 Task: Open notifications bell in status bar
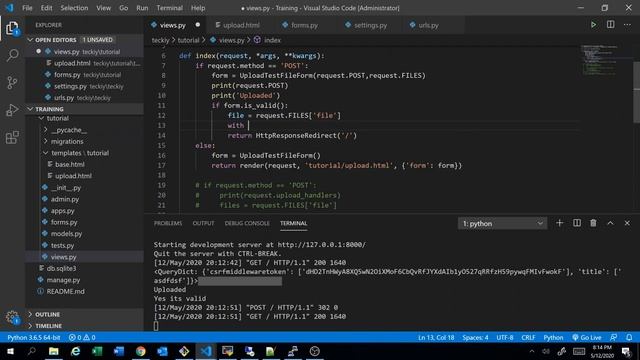[x=629, y=338]
